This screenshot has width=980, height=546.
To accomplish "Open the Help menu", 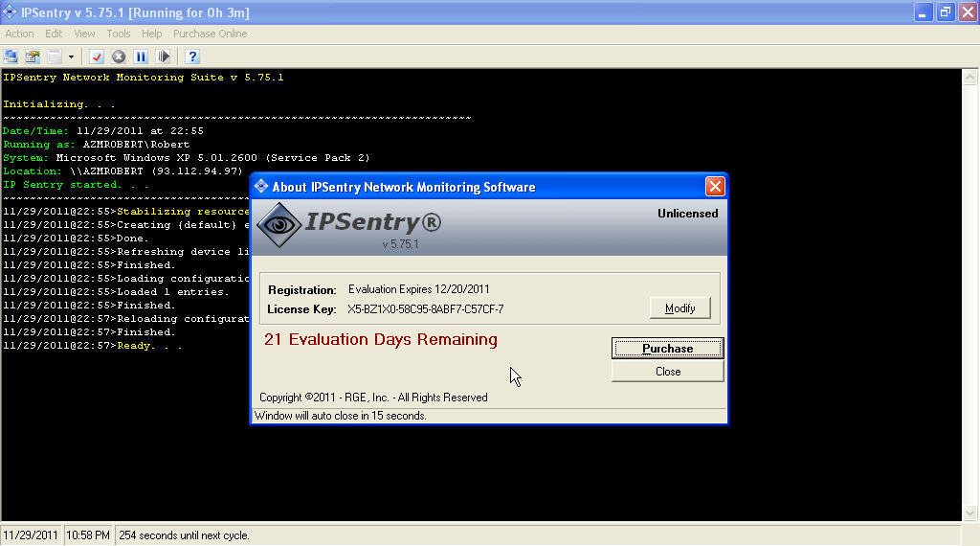I will tap(151, 34).
